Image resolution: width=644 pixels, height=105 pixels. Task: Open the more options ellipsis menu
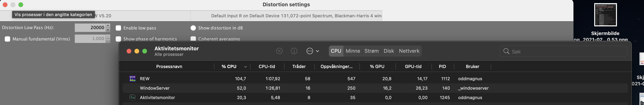click(x=313, y=51)
